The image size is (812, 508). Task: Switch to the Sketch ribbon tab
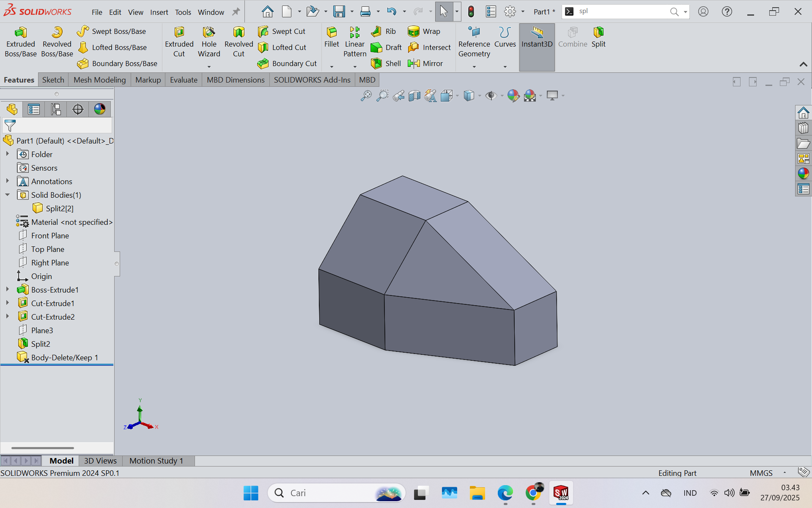point(53,80)
